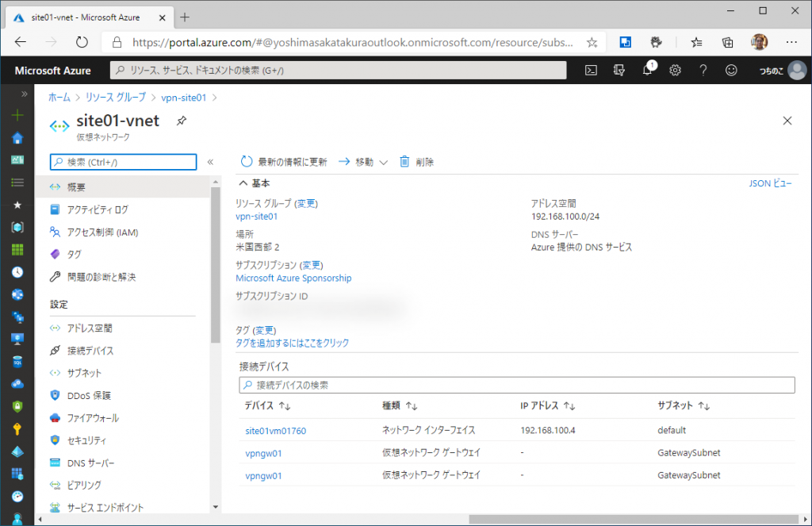Open the help question mark menu
The height and width of the screenshot is (526, 812).
(x=703, y=71)
